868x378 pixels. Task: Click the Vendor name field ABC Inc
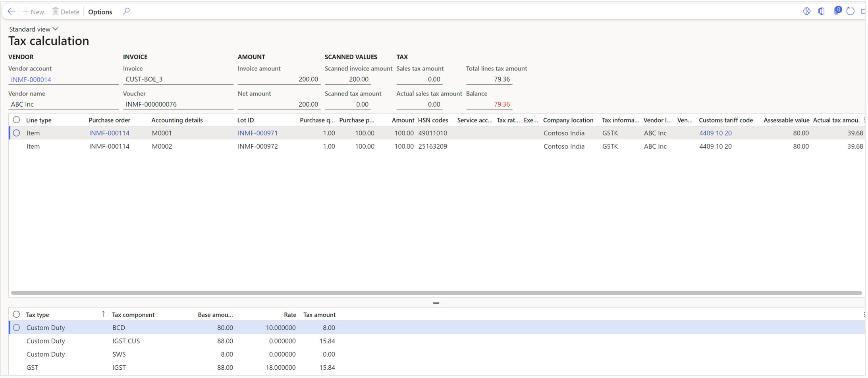[63, 104]
